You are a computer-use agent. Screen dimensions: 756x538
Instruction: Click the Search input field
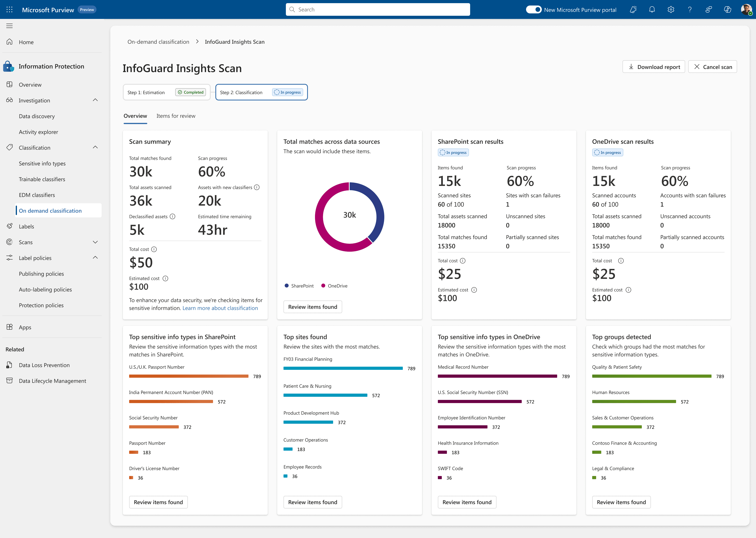[378, 10]
